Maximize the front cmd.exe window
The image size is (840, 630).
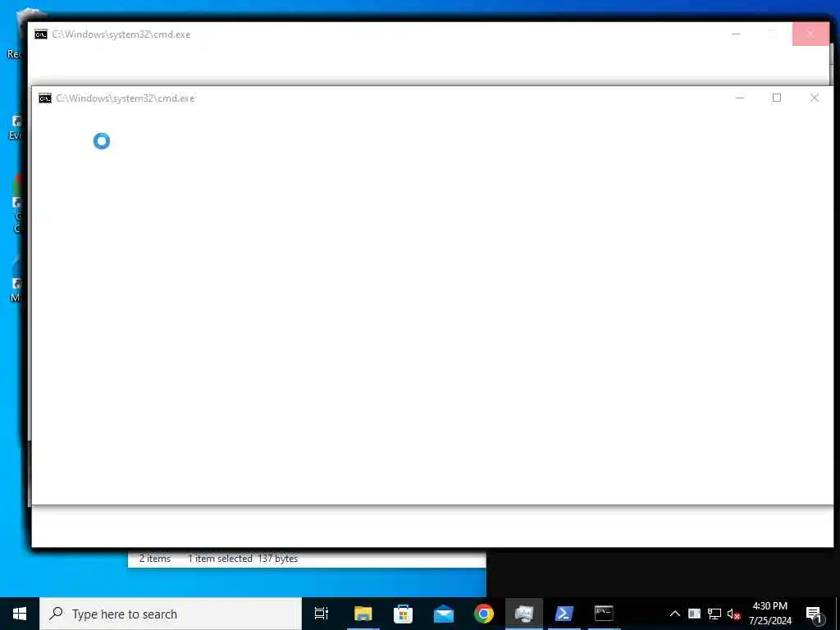777,98
